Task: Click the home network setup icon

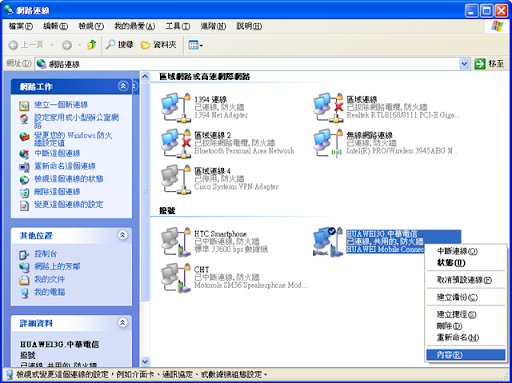Action: (24, 118)
